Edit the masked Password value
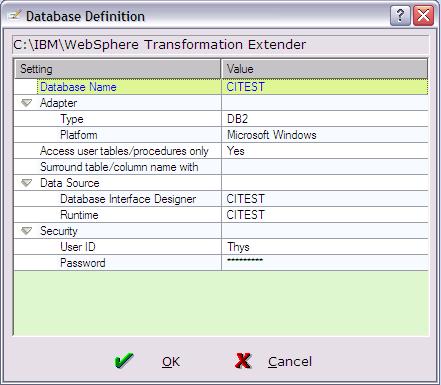The width and height of the screenshot is (441, 385). tap(325, 263)
